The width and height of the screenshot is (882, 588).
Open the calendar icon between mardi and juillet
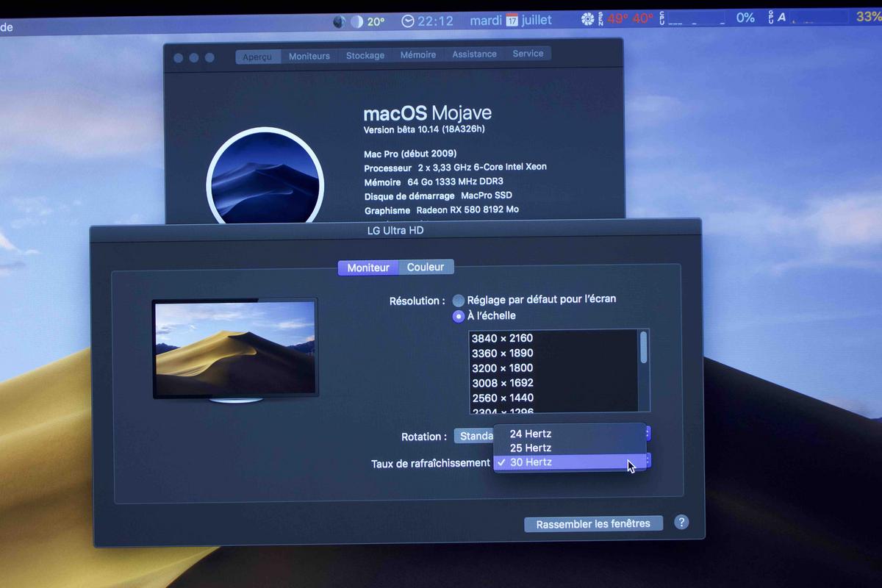pyautogui.click(x=512, y=20)
